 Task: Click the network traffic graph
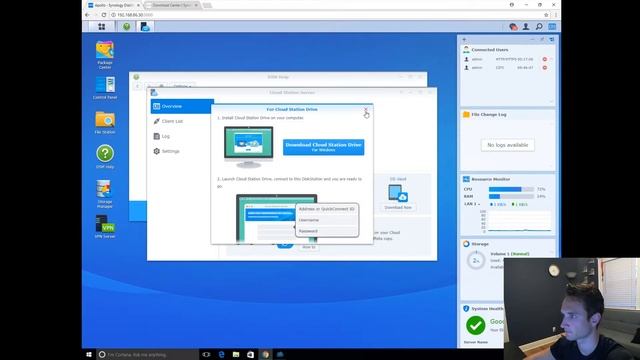(520, 222)
